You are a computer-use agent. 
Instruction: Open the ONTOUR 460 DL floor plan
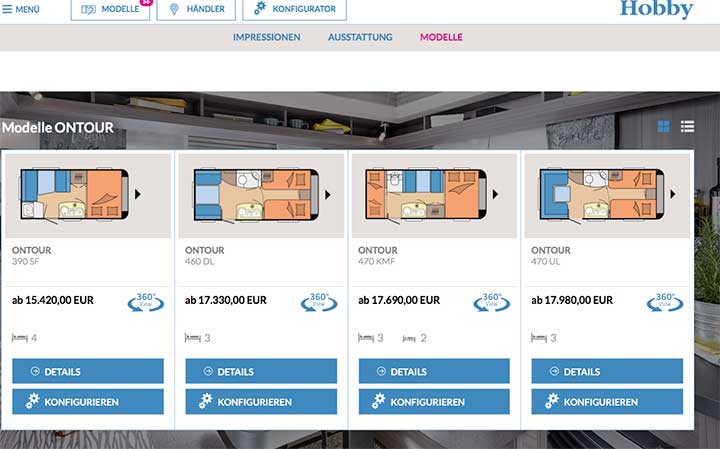point(257,195)
